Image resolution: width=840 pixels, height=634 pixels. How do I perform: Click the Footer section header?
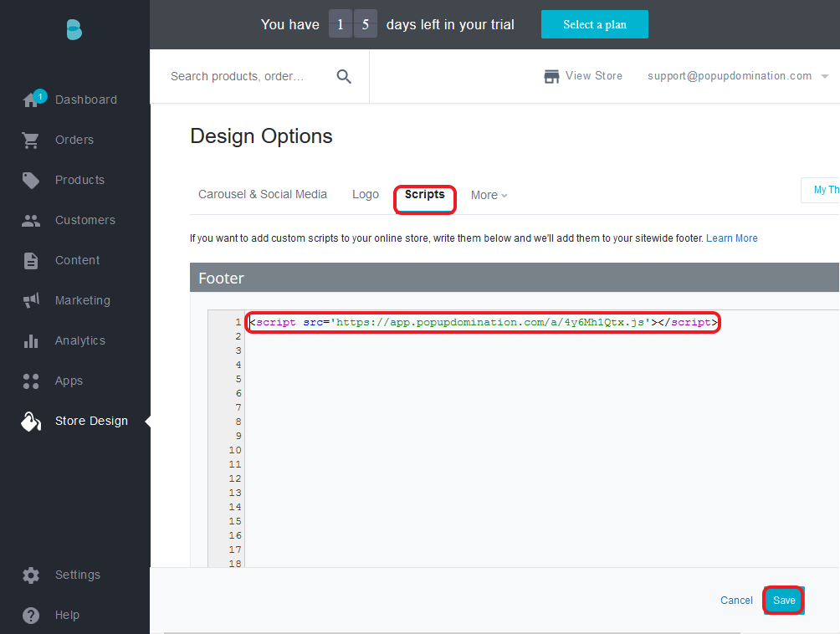515,278
